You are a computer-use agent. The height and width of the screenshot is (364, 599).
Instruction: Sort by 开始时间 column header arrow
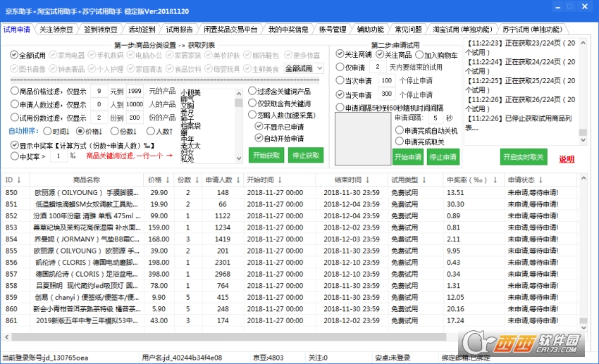click(280, 180)
